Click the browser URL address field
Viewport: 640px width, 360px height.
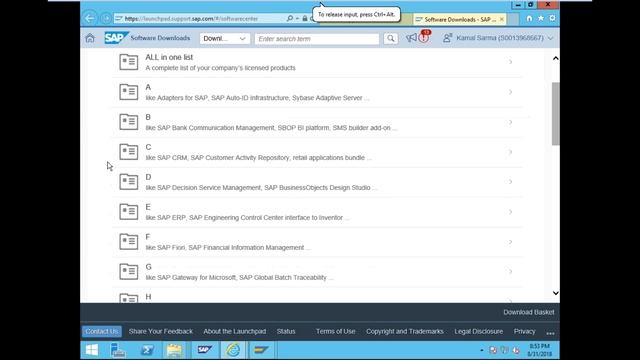coord(200,18)
